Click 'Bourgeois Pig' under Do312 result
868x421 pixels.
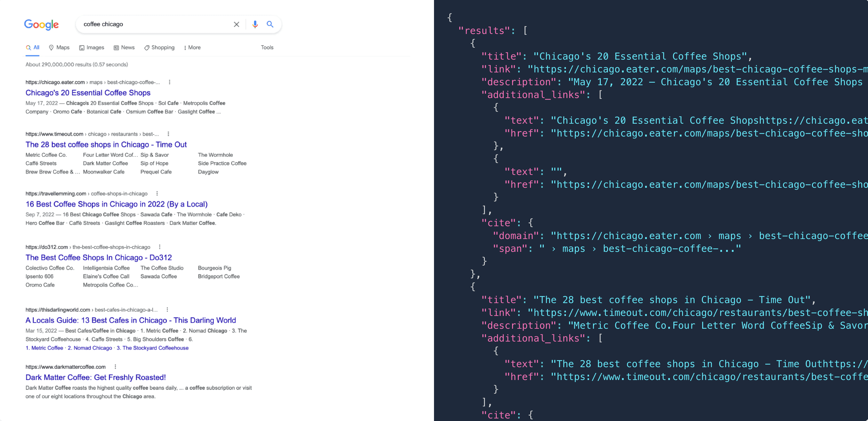tap(215, 268)
